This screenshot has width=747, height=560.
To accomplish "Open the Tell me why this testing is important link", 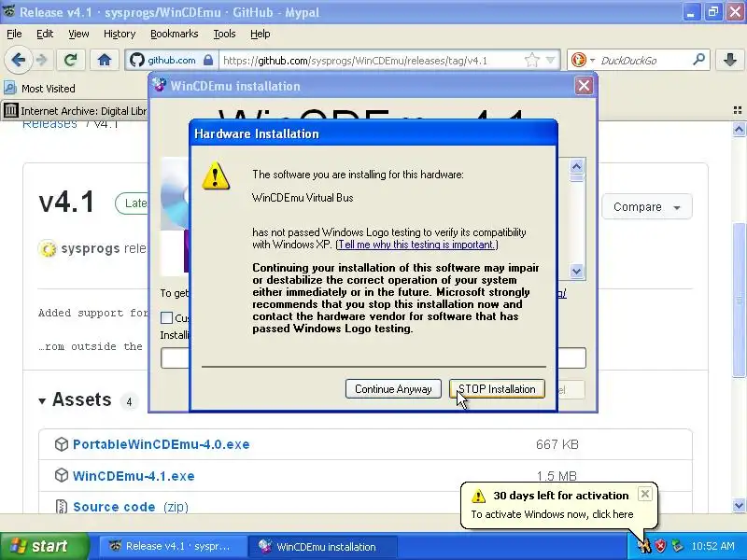I will point(416,245).
